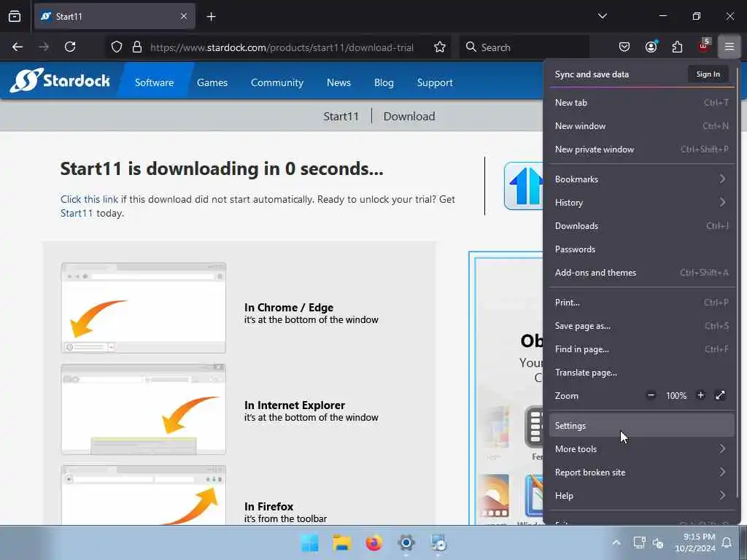Focus the Search box in the toolbar
This screenshot has width=747, height=560.
[x=524, y=47]
